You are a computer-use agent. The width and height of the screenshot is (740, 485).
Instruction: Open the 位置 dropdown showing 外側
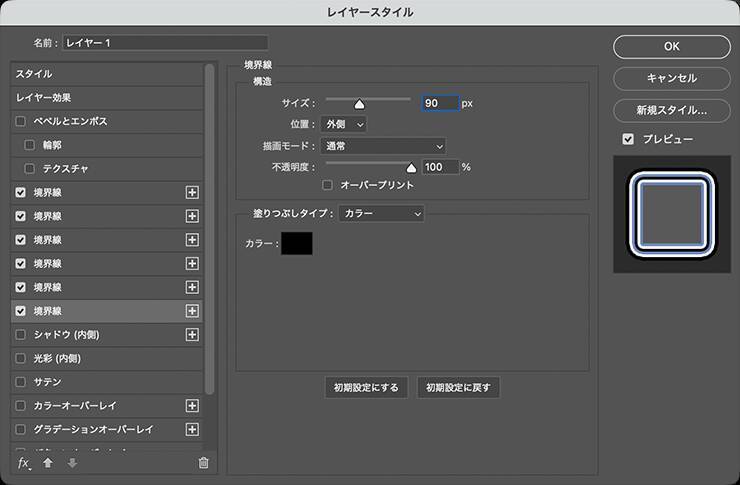pos(344,125)
